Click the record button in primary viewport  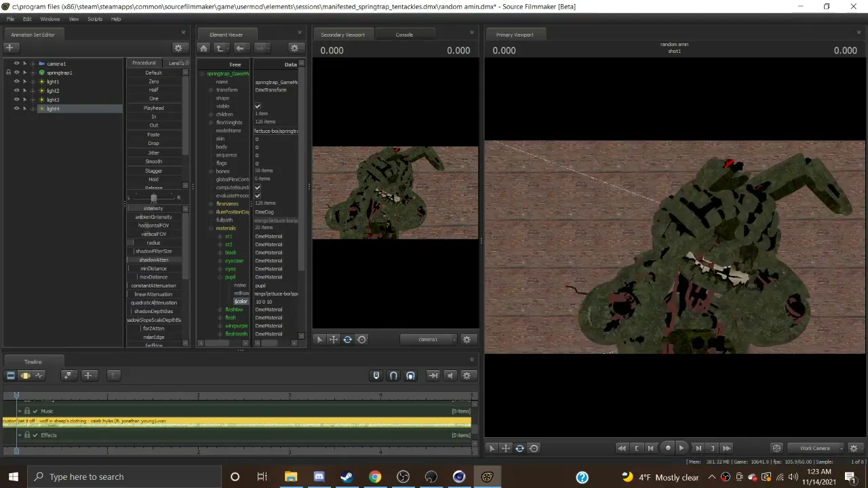[668, 448]
